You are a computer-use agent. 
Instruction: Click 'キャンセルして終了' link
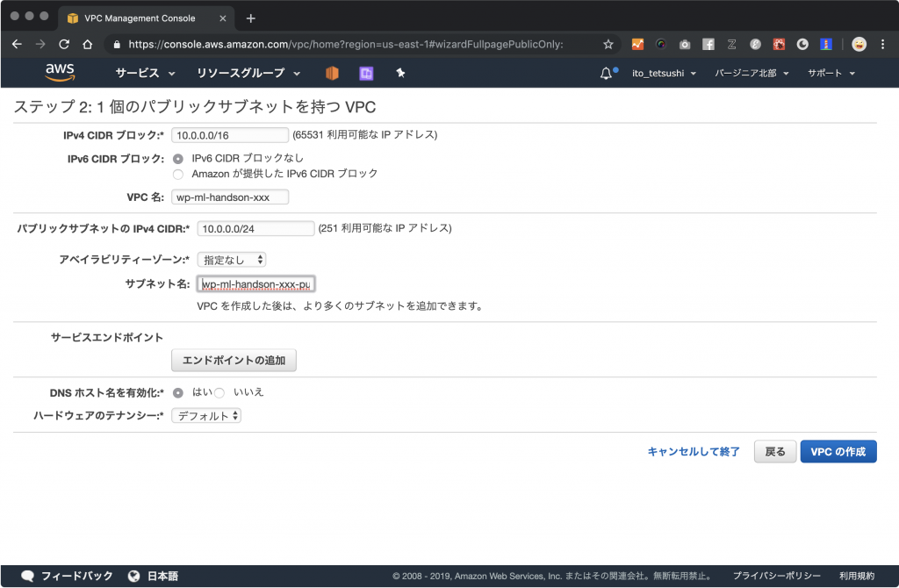[694, 452]
